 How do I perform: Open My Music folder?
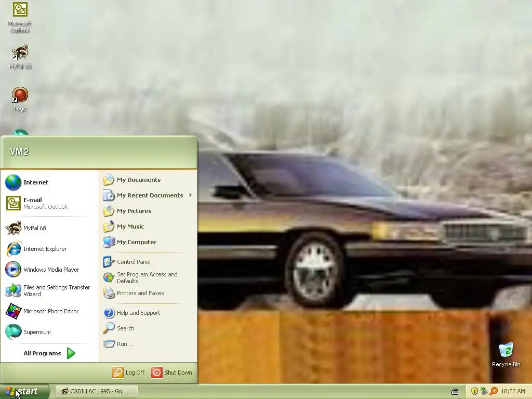[148, 227]
